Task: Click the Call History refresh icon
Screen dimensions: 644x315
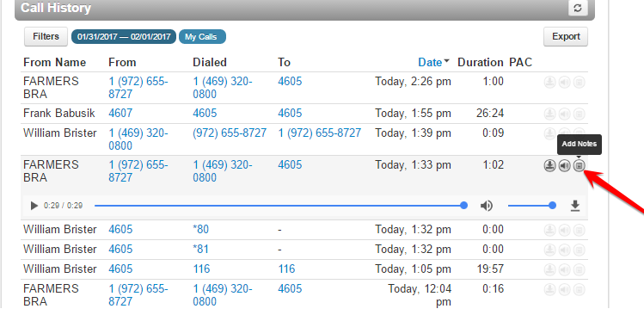Action: [578, 9]
